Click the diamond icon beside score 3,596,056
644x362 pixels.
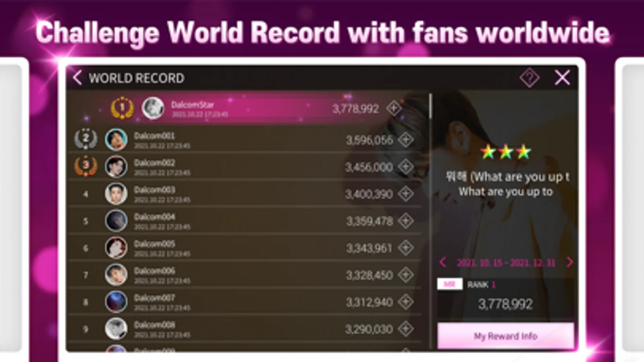pos(406,140)
